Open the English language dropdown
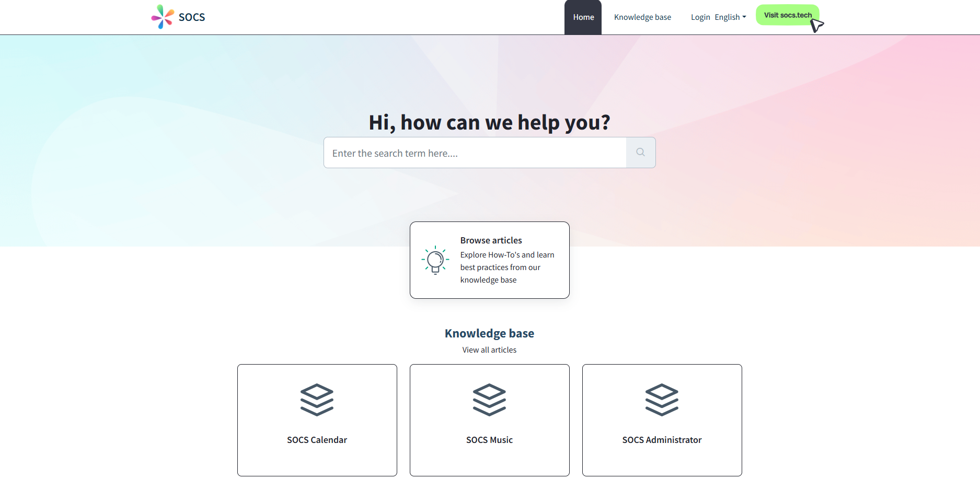The height and width of the screenshot is (479, 980). tap(730, 17)
